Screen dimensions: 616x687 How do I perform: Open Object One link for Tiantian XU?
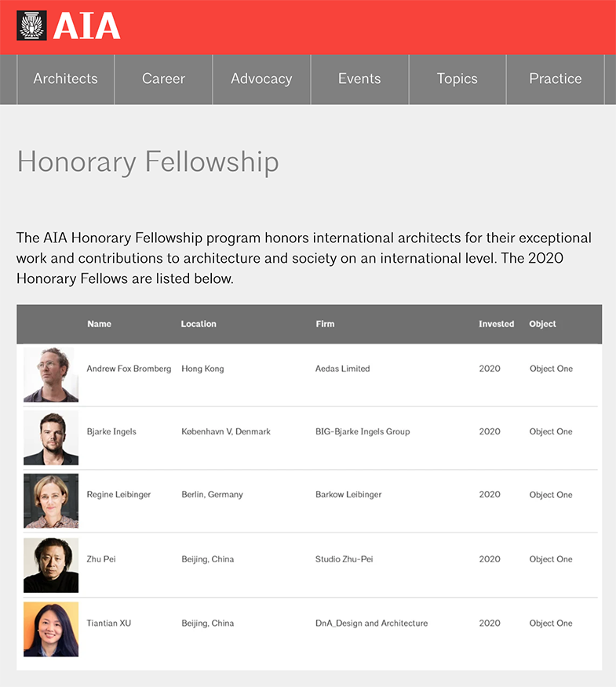(551, 623)
